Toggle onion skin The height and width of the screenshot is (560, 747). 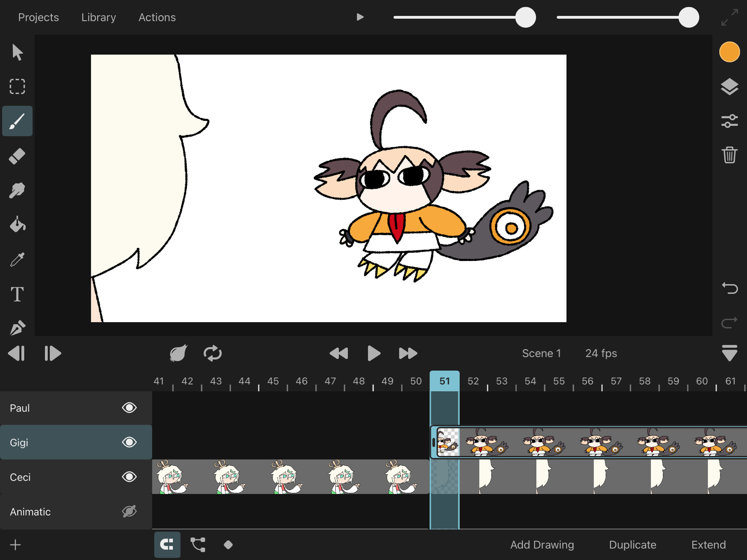[x=178, y=353]
